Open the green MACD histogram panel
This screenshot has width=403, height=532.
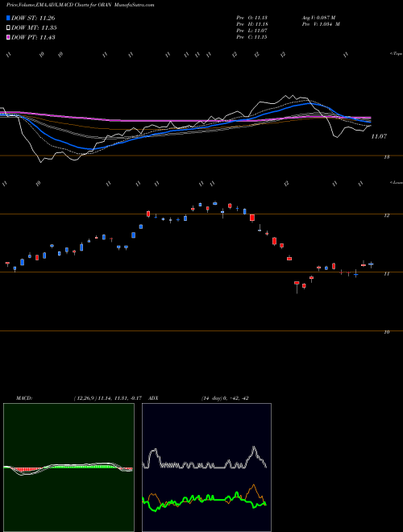coord(69,468)
